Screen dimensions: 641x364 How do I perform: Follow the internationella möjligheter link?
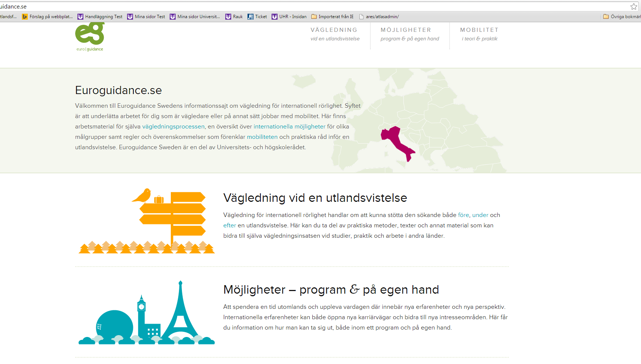(x=289, y=127)
